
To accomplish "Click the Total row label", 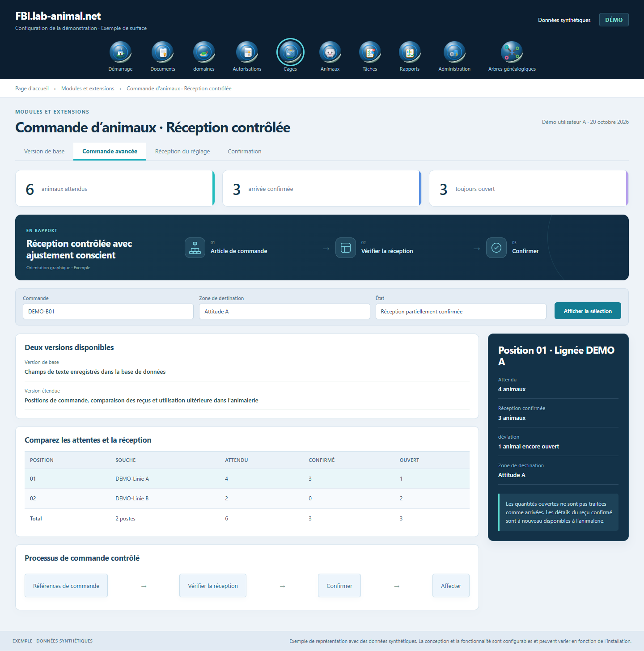I will click(36, 519).
